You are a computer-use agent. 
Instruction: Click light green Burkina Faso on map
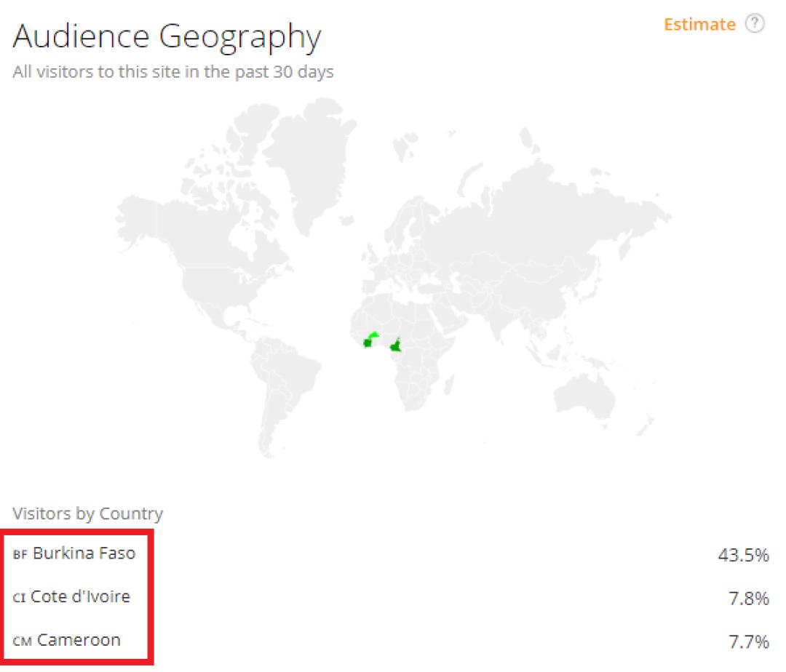pos(373,335)
